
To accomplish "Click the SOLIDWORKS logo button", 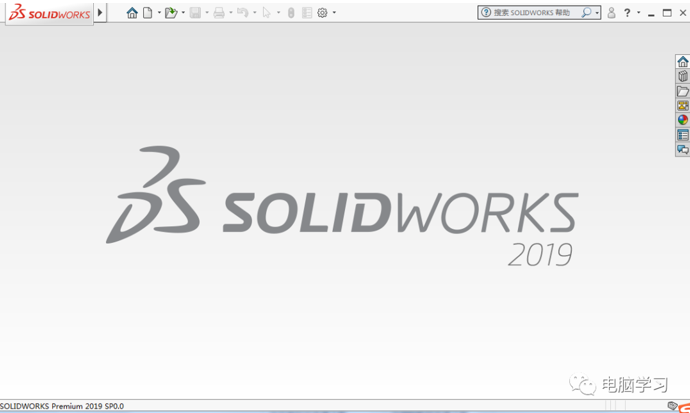I will [49, 13].
